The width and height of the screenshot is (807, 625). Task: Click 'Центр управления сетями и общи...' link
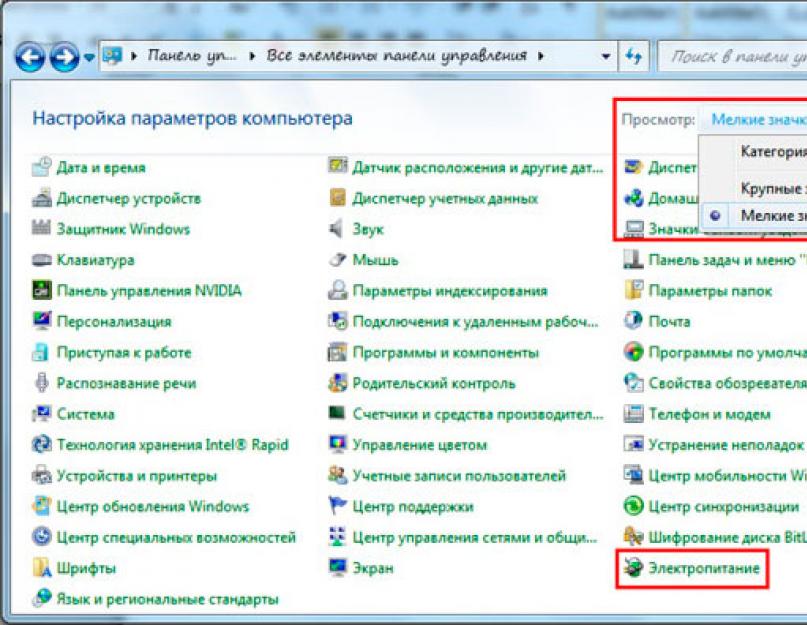coord(475,537)
